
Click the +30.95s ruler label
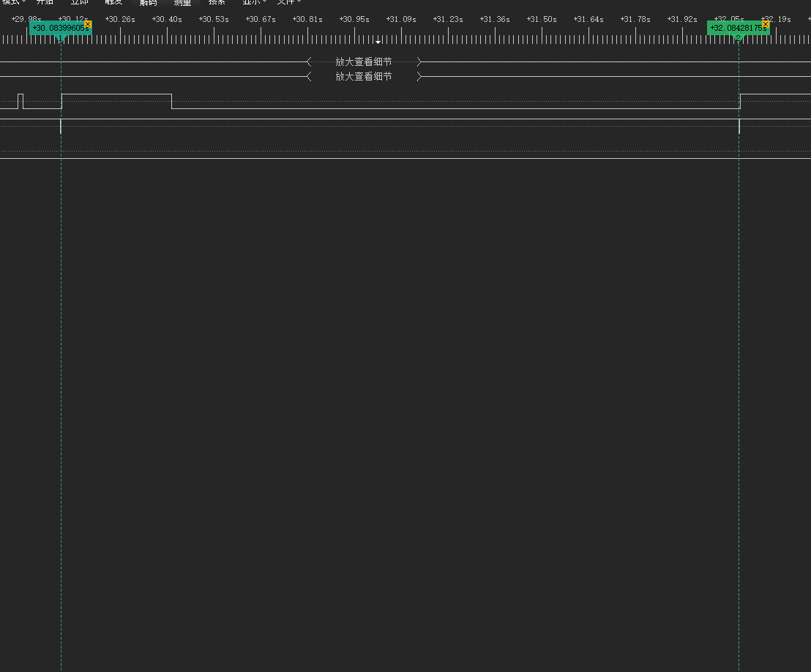click(354, 19)
